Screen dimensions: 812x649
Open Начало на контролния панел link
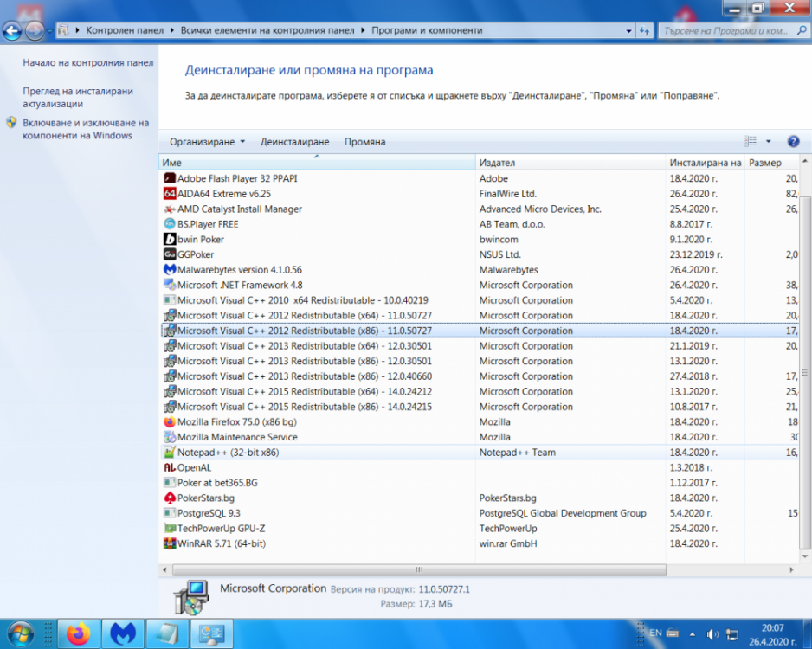88,62
